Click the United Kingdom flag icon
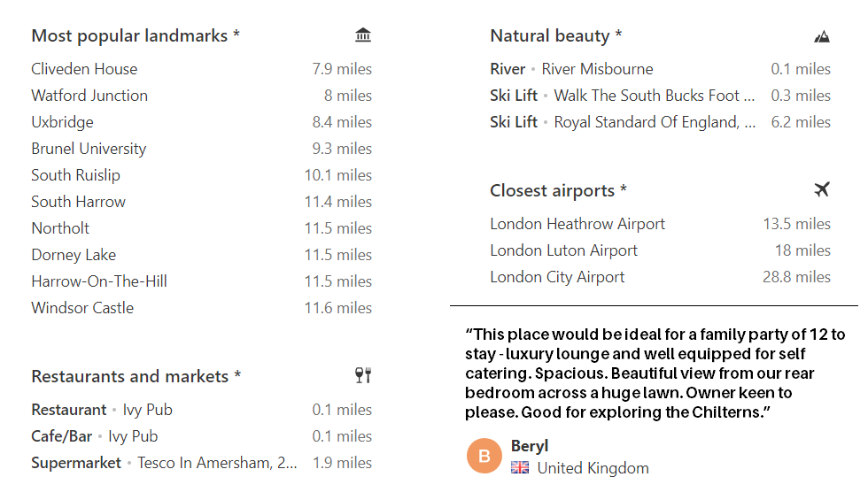 520,468
